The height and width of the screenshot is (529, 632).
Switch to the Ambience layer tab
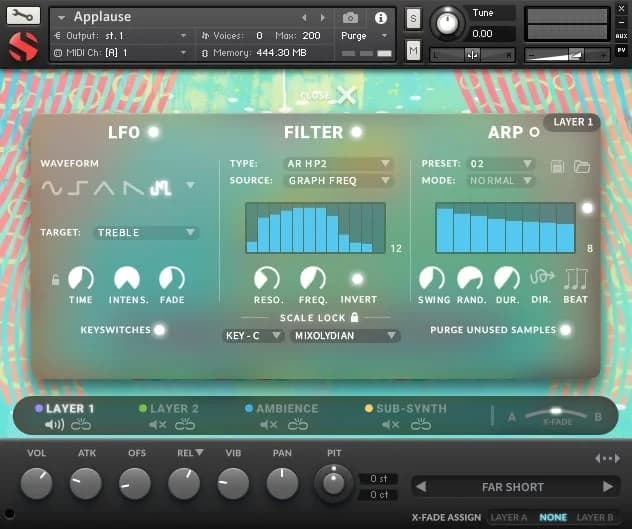(x=286, y=409)
